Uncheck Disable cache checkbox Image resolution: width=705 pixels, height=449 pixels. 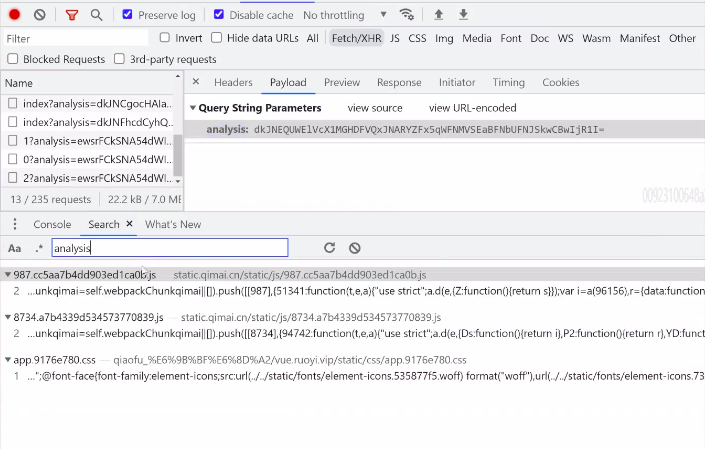pyautogui.click(x=219, y=14)
